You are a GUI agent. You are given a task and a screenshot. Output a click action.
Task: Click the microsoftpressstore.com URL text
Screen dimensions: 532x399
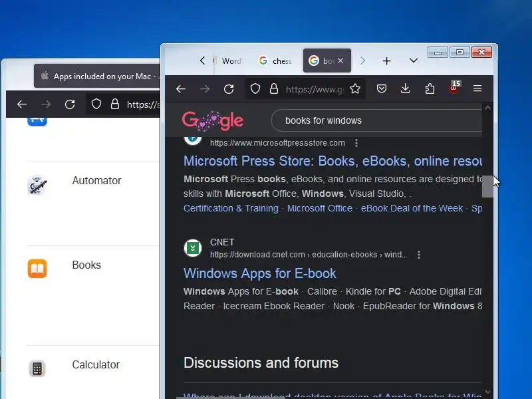coord(277,143)
